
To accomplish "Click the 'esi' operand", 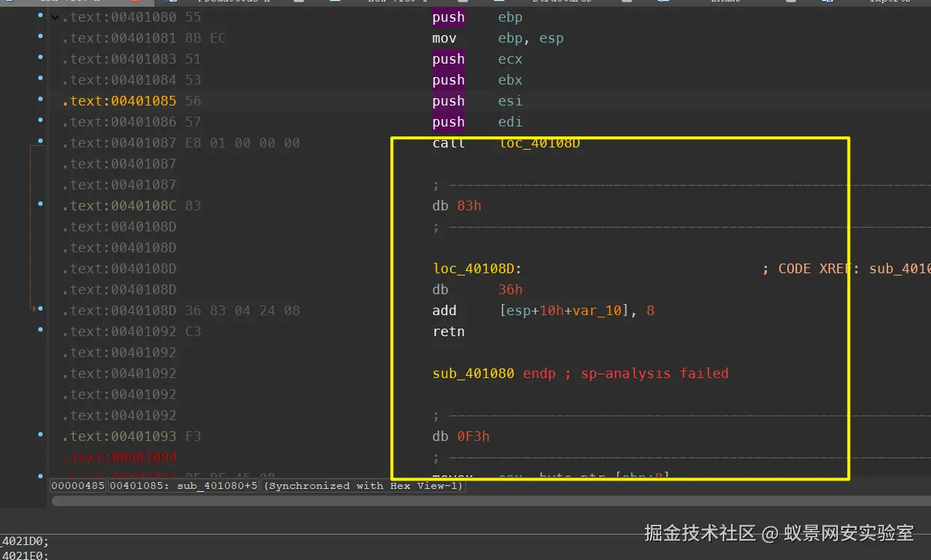I will 510,101.
